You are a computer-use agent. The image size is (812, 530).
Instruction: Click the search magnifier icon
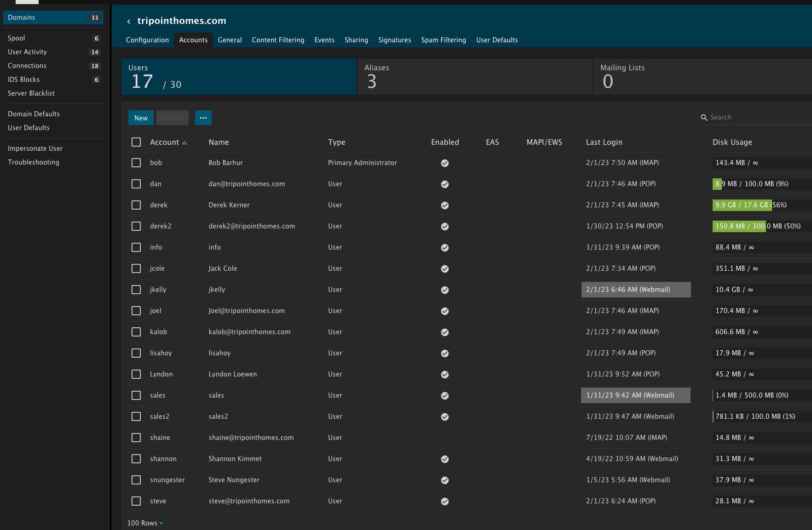pos(703,118)
